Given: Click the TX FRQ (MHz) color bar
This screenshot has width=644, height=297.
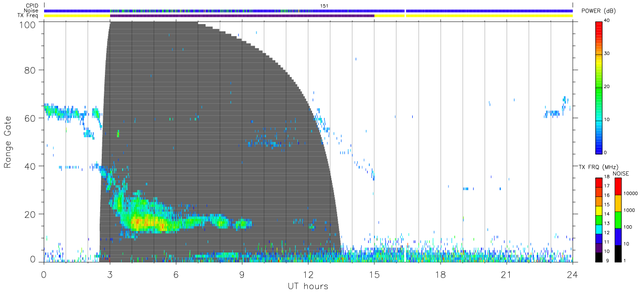Looking at the screenshot, I should pos(599,219).
